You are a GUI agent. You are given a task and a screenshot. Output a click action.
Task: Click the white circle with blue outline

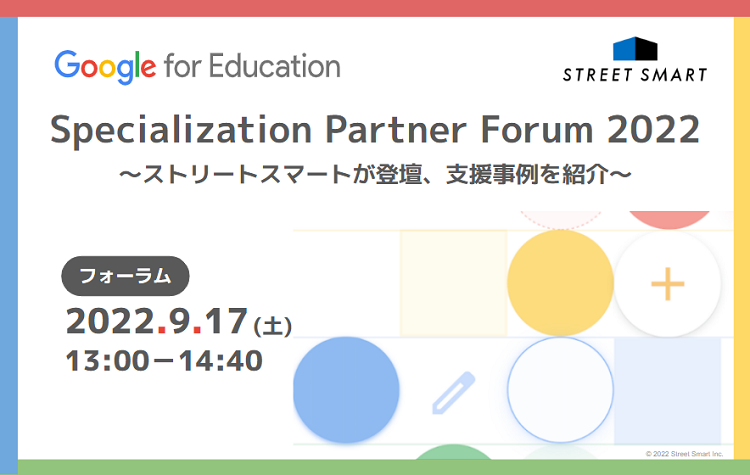560,391
